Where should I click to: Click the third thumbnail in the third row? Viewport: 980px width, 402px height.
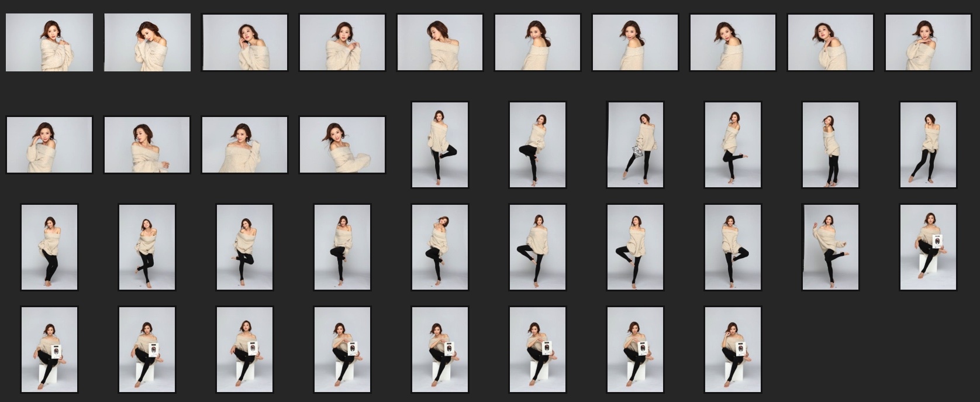pos(244,247)
